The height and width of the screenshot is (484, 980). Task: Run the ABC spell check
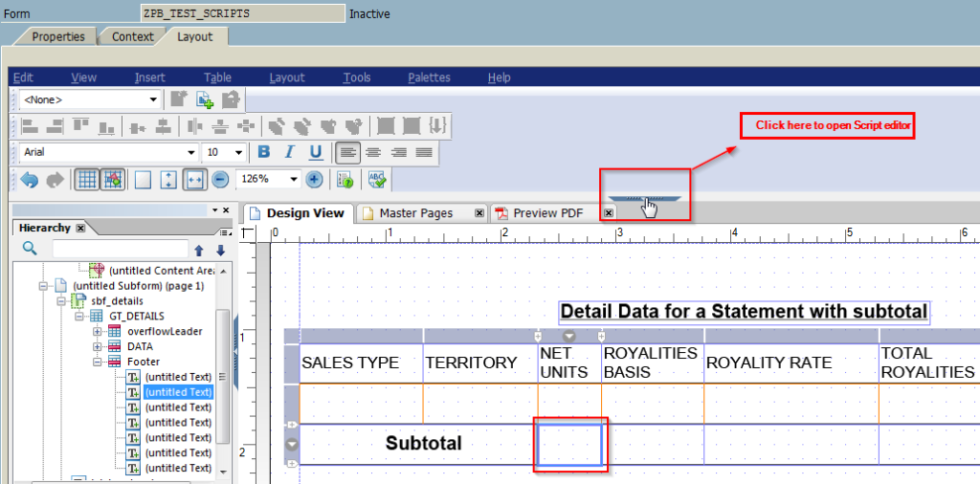coord(377,180)
